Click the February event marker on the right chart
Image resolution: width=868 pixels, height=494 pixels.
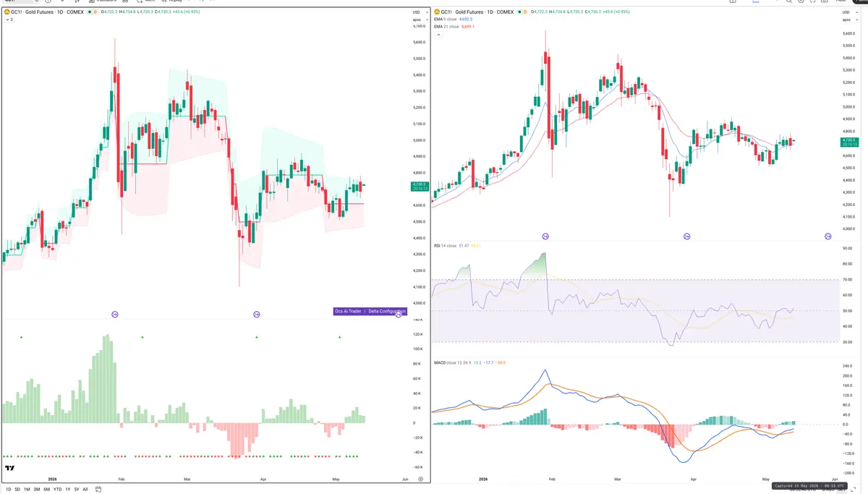(545, 237)
